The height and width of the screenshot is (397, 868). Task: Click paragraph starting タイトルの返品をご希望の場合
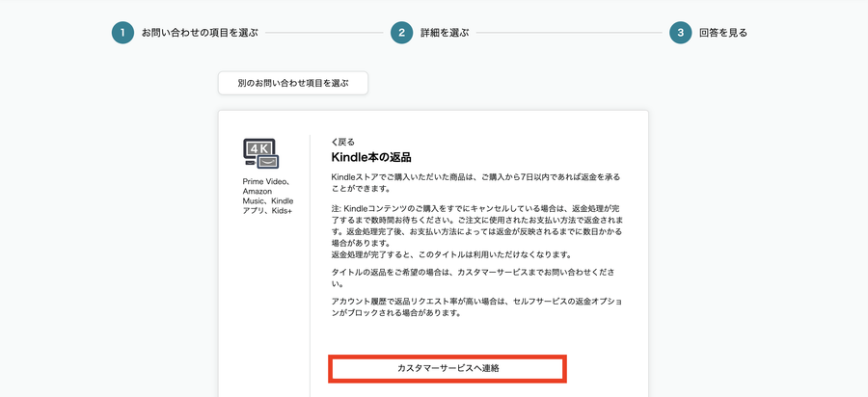click(474, 278)
